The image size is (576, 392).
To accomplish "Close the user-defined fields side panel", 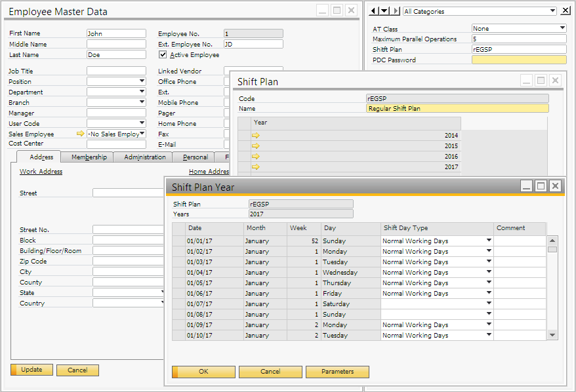I will 566,11.
